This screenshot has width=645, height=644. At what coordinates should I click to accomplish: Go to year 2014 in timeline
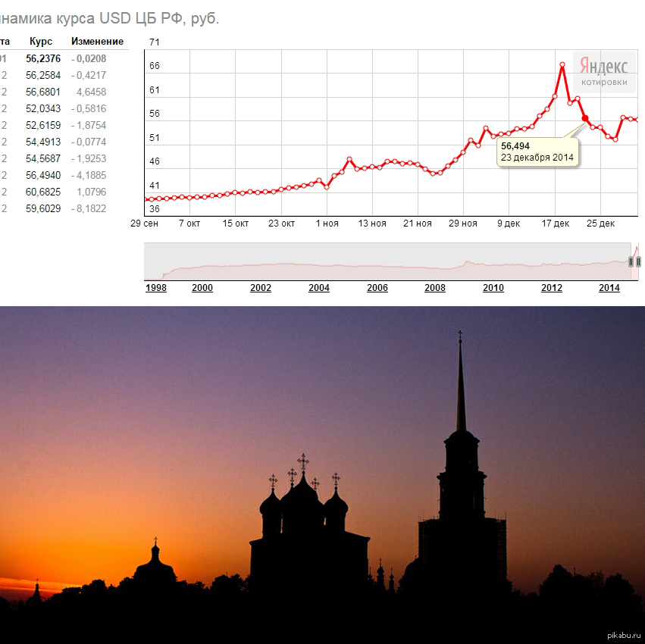tap(609, 288)
